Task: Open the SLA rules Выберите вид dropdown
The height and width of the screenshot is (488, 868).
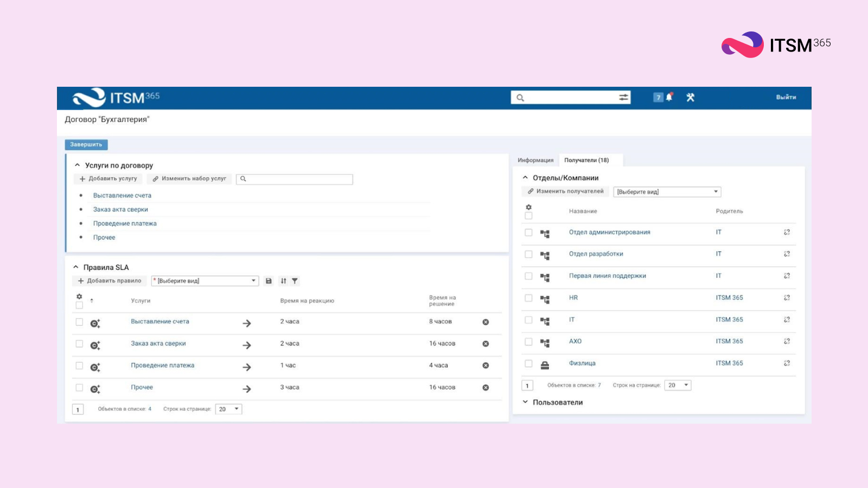Action: point(205,281)
